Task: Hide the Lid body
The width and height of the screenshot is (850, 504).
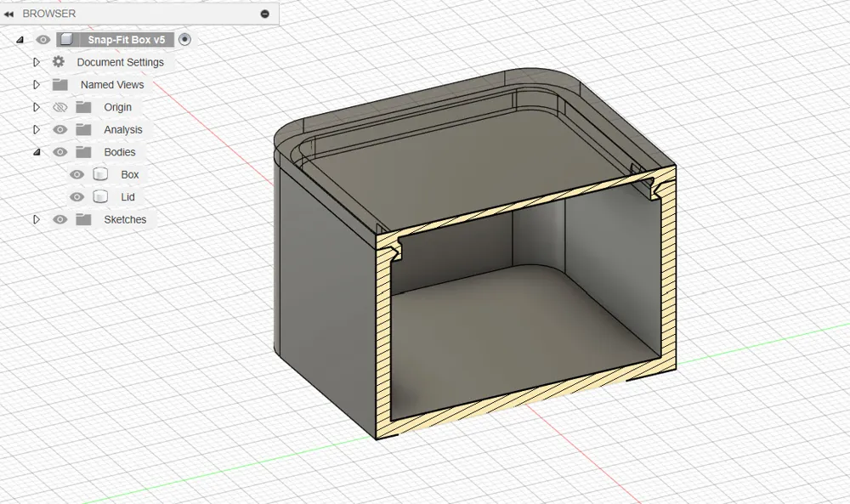Action: coord(76,196)
